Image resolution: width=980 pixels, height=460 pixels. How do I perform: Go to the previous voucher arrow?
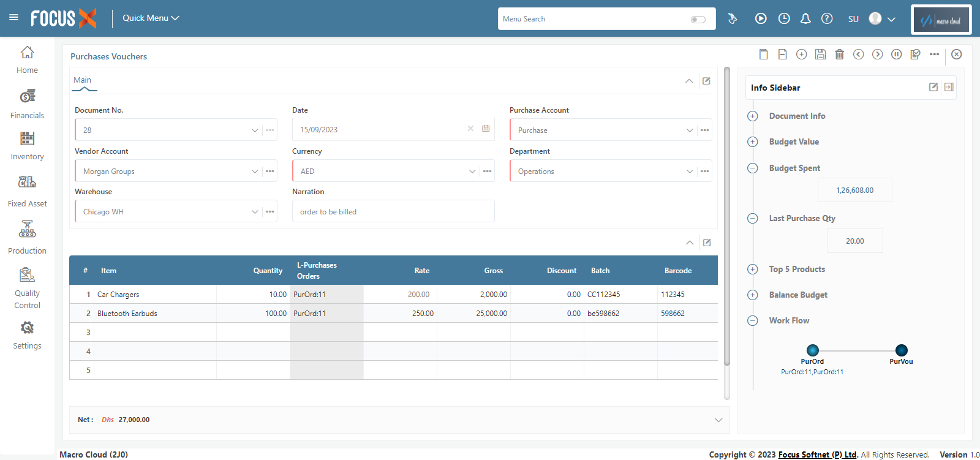[x=859, y=55]
